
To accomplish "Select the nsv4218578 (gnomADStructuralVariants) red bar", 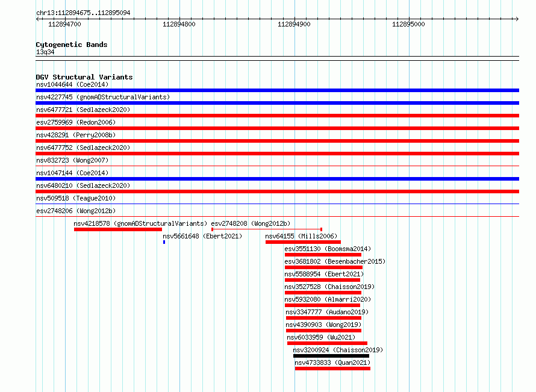I will pos(118,229).
